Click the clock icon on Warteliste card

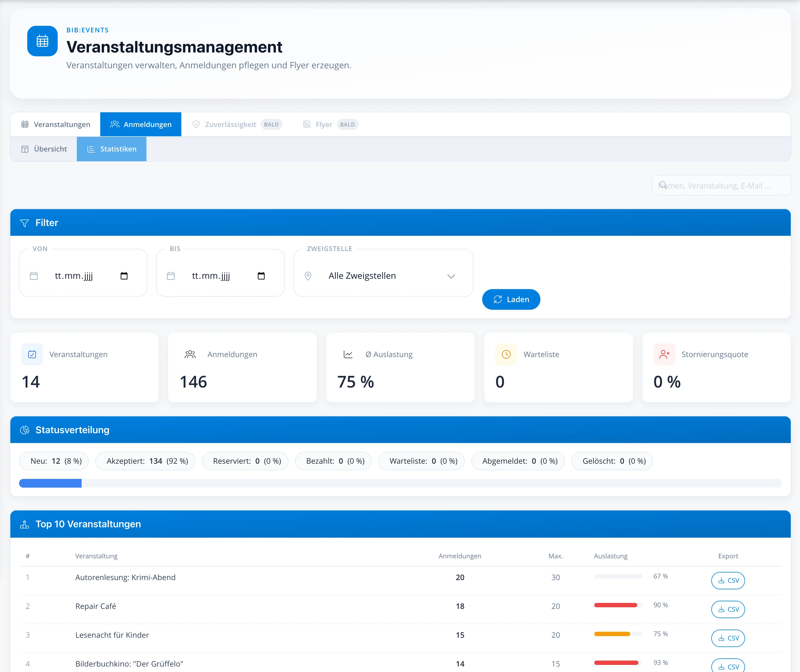click(506, 354)
